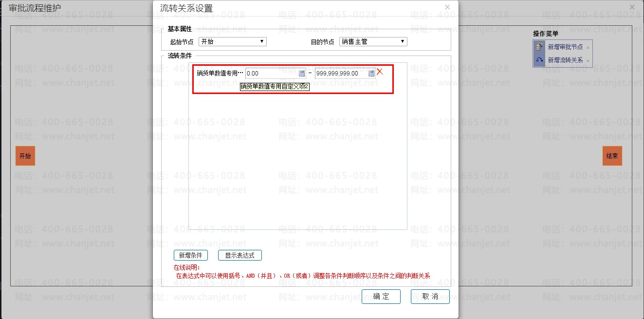Viewport: 644px width, 319px height.
Task: Click inside the 999,999,999.00 value input field
Action: coord(341,73)
